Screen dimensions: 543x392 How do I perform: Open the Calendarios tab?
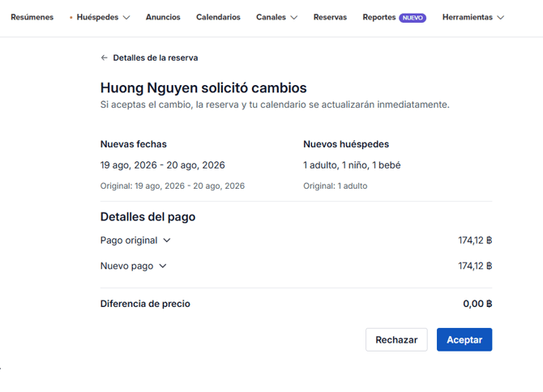pyautogui.click(x=218, y=17)
